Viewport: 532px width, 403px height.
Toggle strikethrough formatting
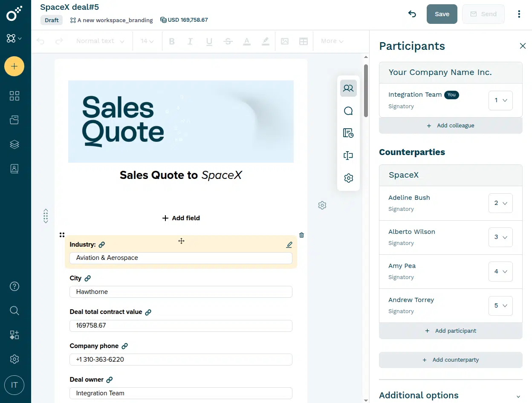pos(228,41)
